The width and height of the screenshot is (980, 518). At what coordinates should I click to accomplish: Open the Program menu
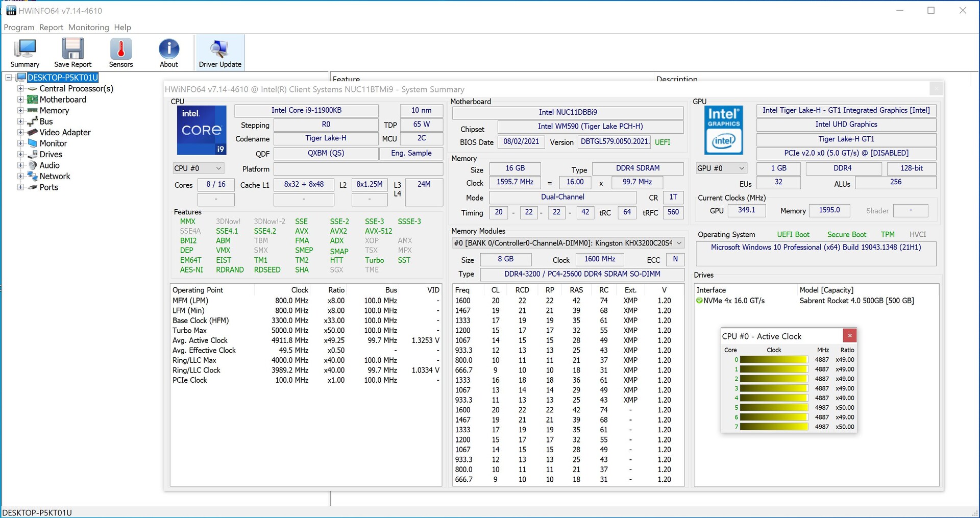[19, 28]
